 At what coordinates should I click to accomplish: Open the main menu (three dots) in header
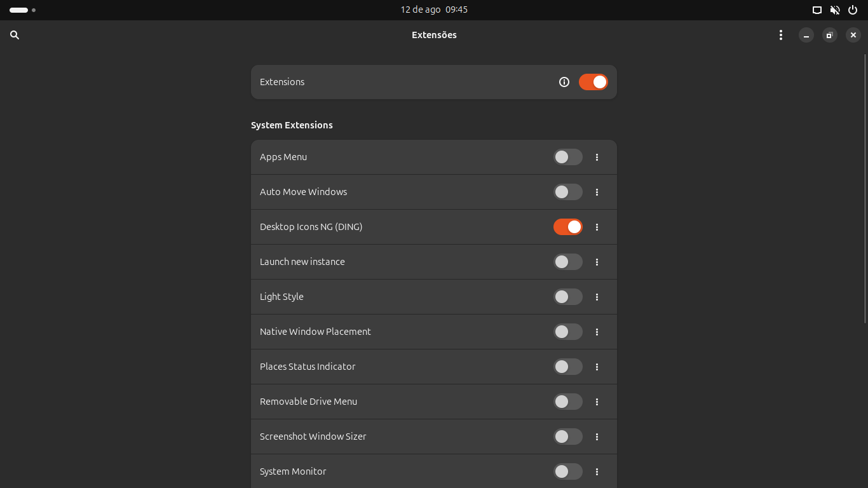point(781,36)
